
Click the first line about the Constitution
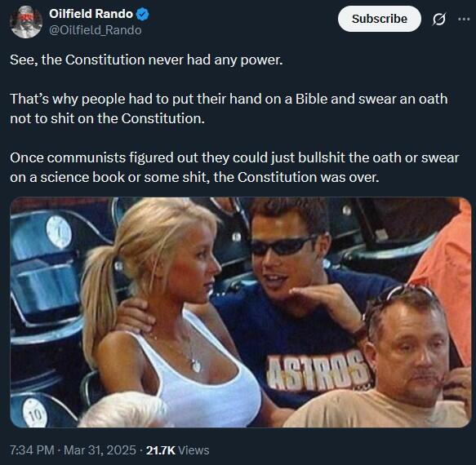[146, 60]
